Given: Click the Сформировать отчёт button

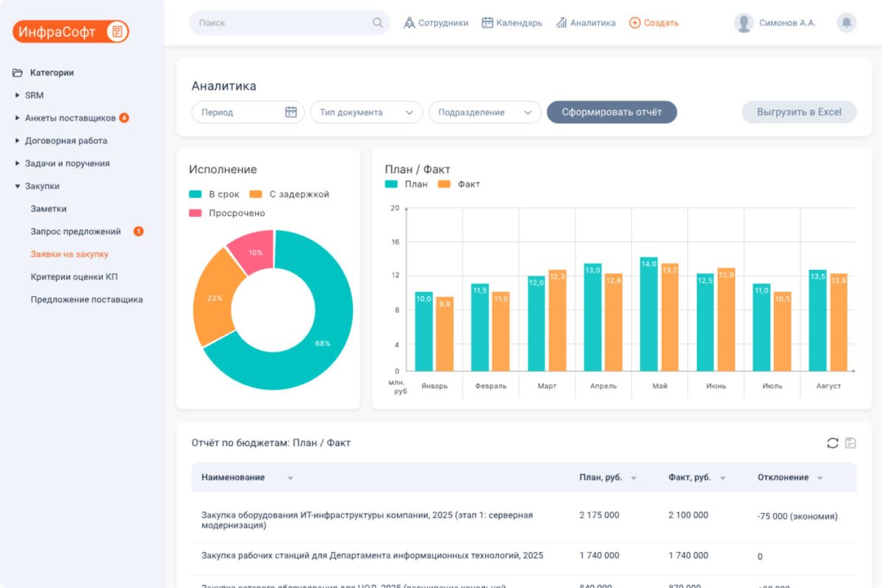Looking at the screenshot, I should (612, 112).
